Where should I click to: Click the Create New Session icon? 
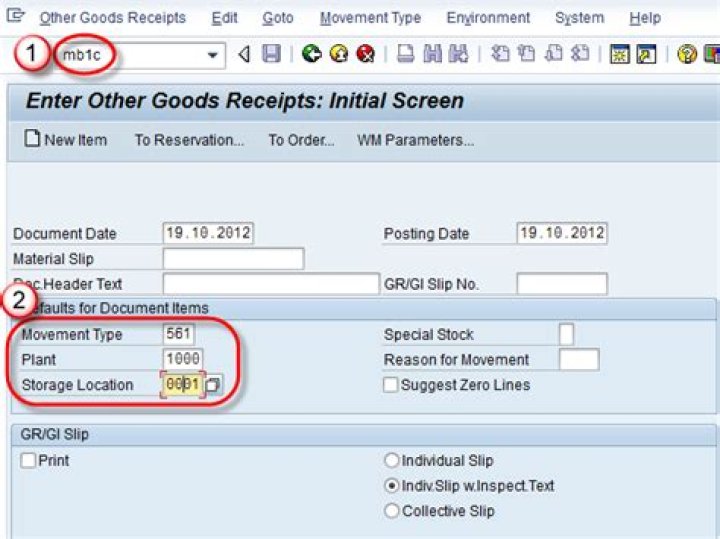click(619, 54)
